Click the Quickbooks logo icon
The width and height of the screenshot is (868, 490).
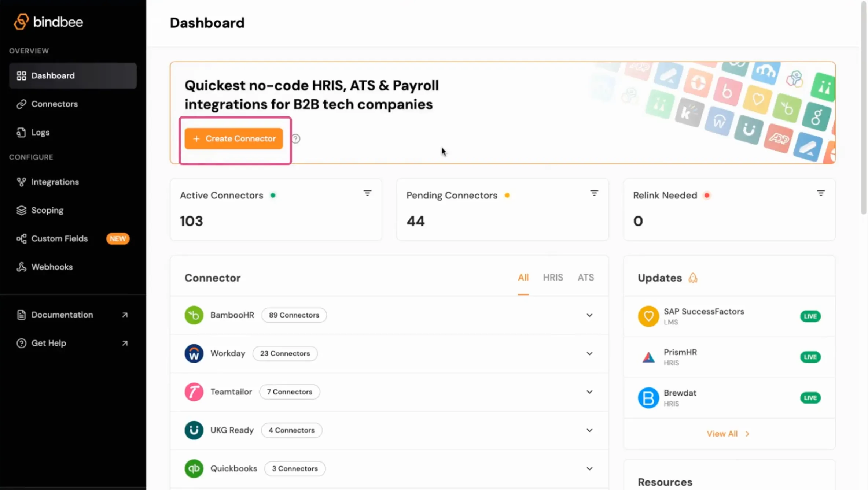point(194,469)
